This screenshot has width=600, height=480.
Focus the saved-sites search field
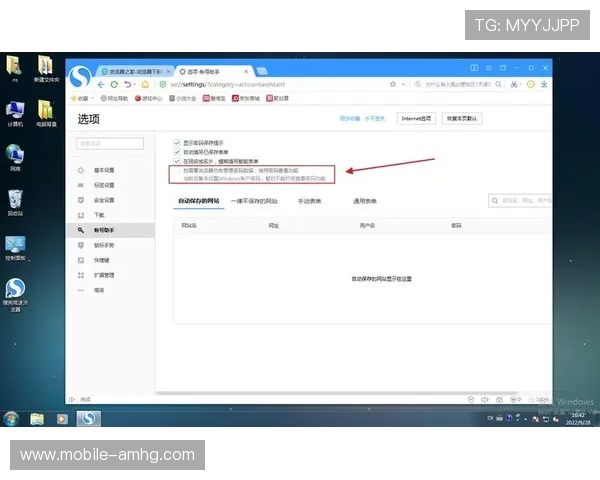tap(520, 201)
